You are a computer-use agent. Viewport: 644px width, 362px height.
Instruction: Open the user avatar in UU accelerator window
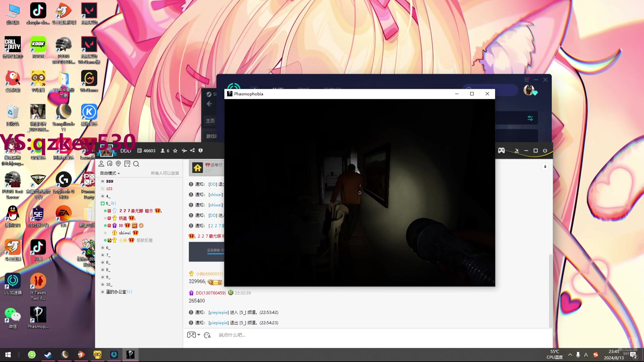click(529, 90)
